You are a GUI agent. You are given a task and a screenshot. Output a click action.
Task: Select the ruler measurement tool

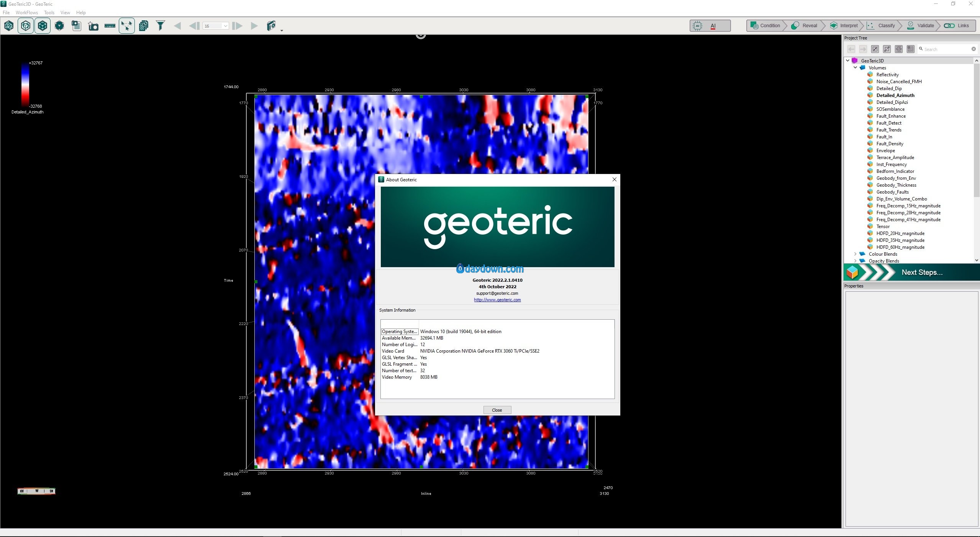point(110,26)
